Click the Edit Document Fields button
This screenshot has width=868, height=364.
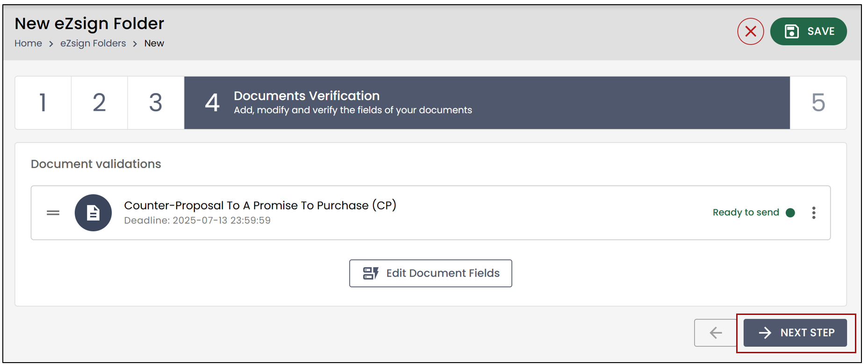pyautogui.click(x=430, y=273)
